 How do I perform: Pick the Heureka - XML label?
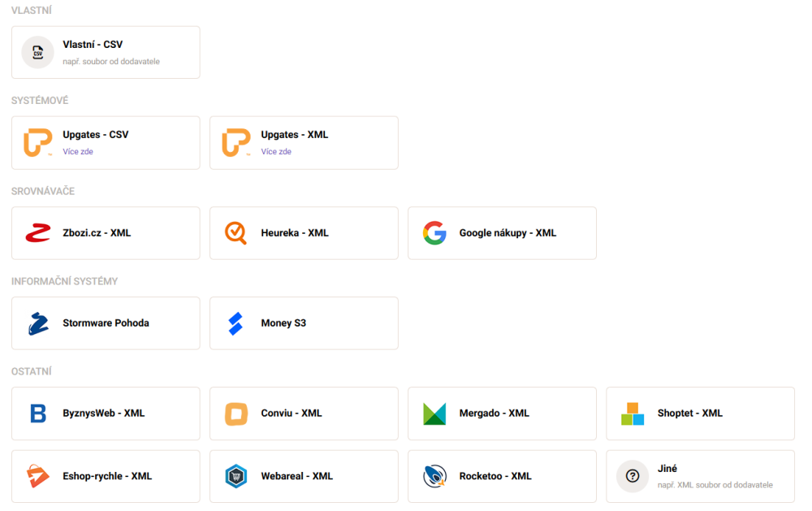pyautogui.click(x=295, y=233)
